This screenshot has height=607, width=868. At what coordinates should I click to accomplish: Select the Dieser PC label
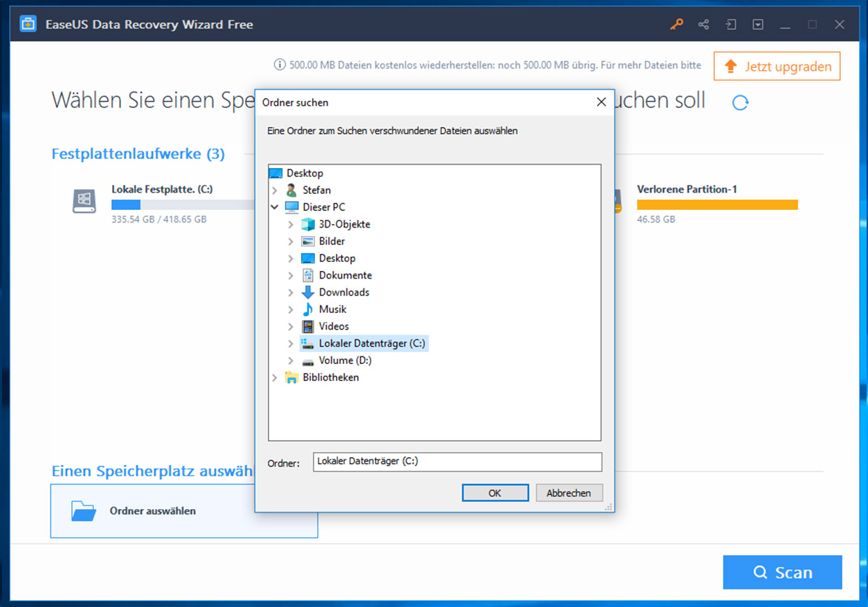click(323, 207)
